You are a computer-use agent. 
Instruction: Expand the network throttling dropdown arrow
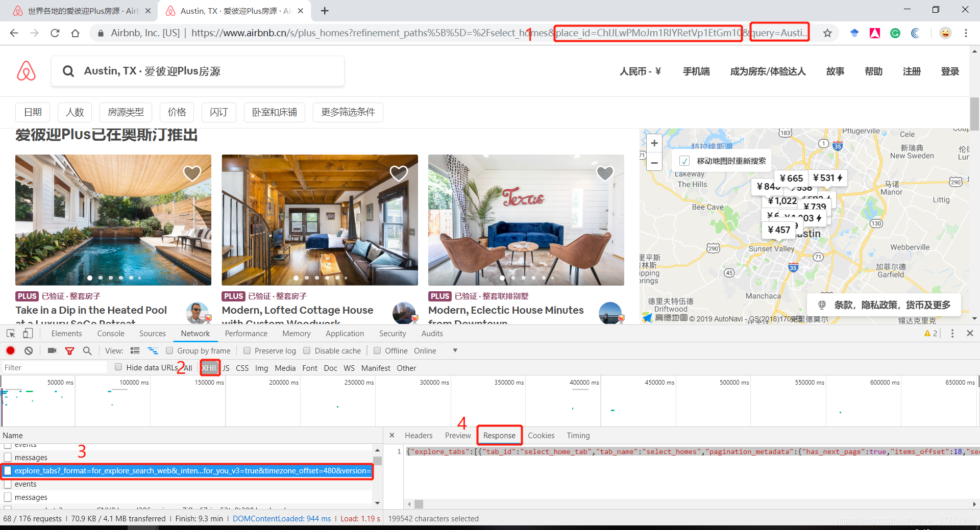click(x=455, y=350)
